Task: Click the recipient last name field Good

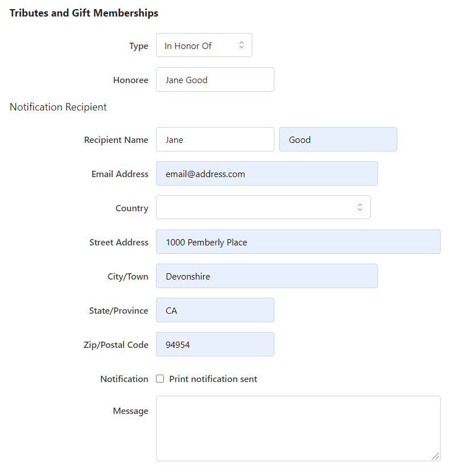Action: point(338,139)
